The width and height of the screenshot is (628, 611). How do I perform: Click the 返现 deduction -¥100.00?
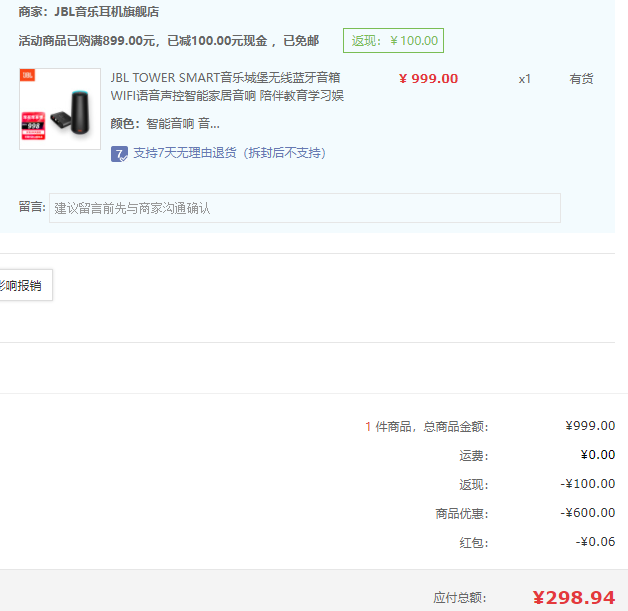point(588,484)
